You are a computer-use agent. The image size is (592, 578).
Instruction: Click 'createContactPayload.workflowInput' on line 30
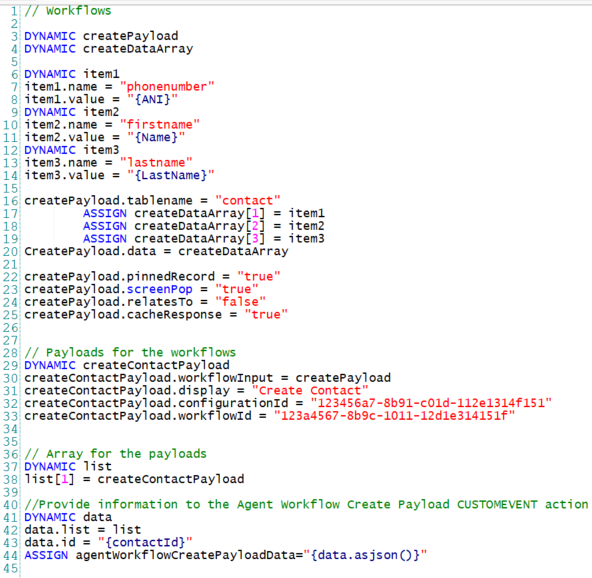149,378
